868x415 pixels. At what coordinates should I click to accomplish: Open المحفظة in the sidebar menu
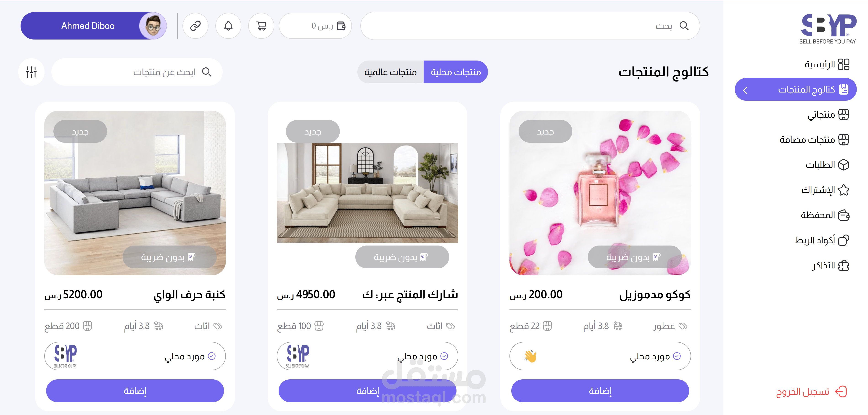(x=825, y=215)
